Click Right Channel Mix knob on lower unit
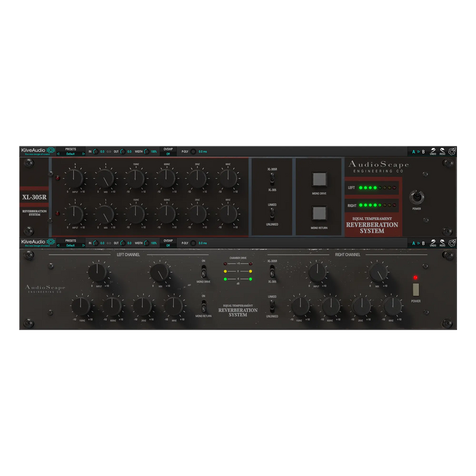The height and width of the screenshot is (476, 476). click(378, 273)
